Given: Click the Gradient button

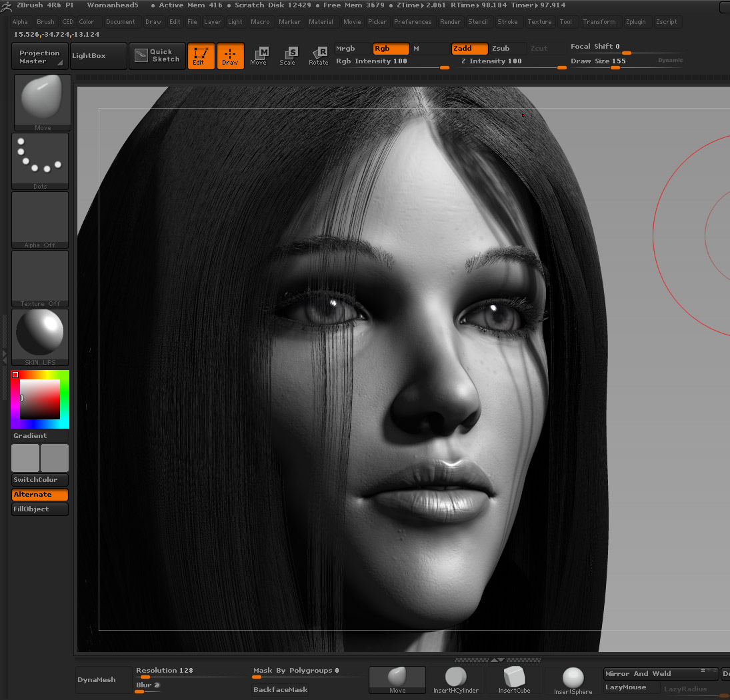Looking at the screenshot, I should (x=40, y=435).
